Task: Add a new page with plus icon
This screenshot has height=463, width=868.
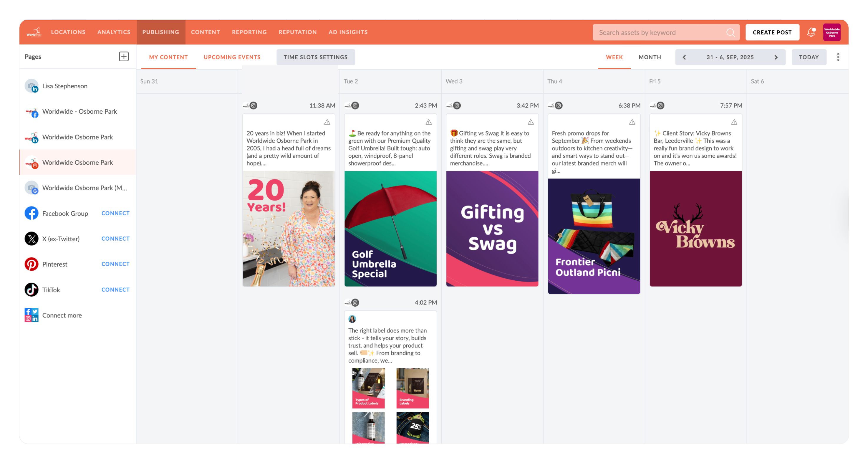Action: point(124,56)
